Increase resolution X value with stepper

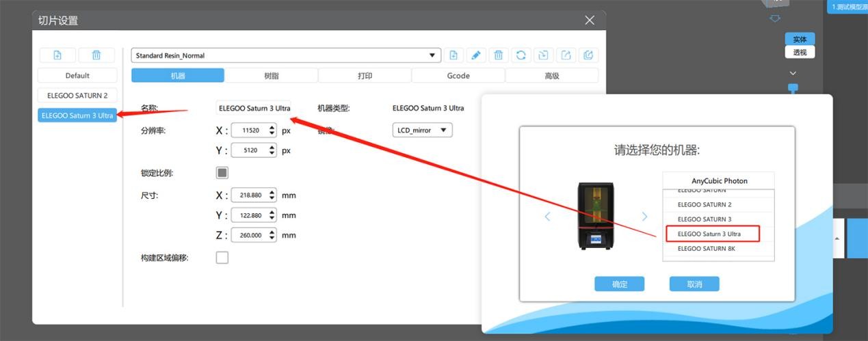(x=272, y=127)
